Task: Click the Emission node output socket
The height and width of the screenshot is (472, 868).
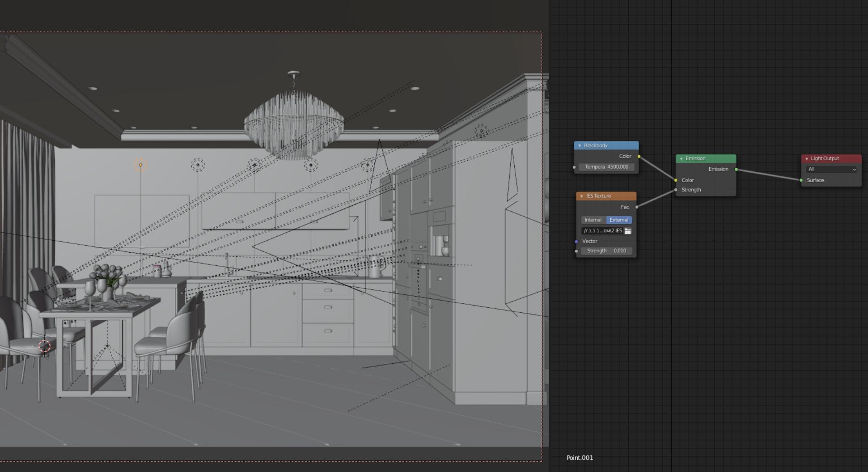Action: click(x=736, y=169)
